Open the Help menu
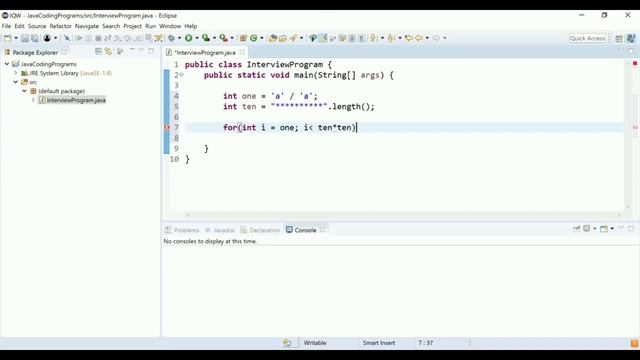 click(x=191, y=26)
